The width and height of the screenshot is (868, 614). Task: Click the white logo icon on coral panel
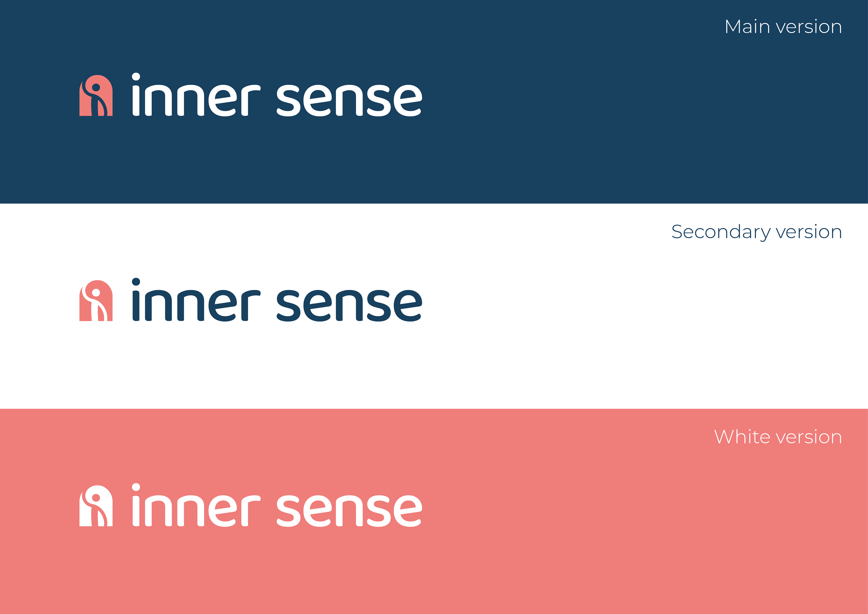(96, 505)
